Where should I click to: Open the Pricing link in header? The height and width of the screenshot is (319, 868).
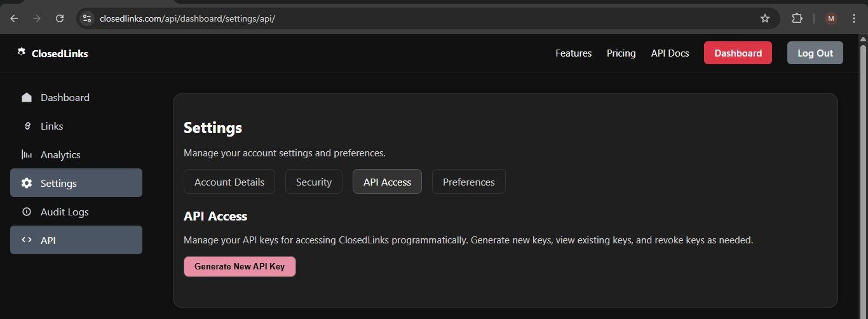[x=621, y=53]
